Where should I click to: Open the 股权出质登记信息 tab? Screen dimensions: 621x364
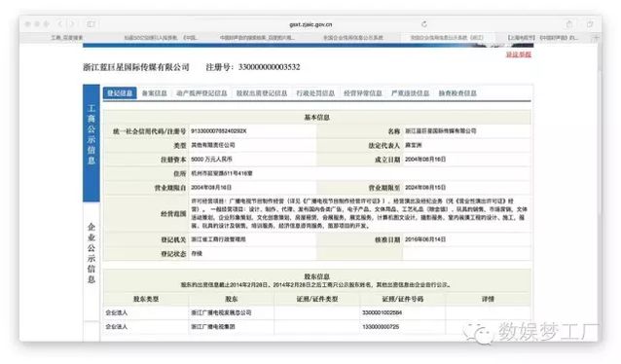[262, 93]
